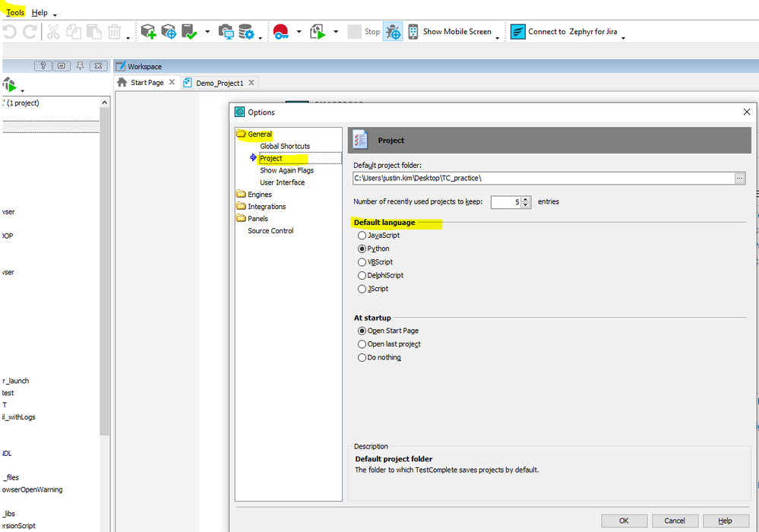Click the add new project item icon
Viewport: 759px width, 532px height.
coord(148,32)
